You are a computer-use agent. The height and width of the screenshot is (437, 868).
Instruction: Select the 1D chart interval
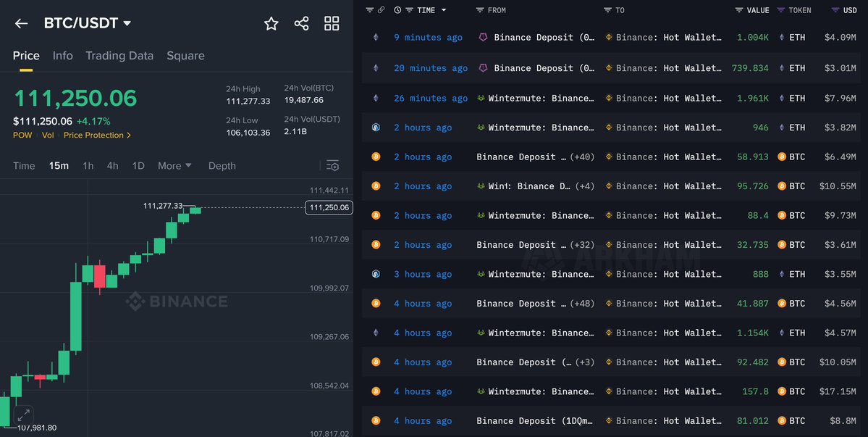[138, 166]
